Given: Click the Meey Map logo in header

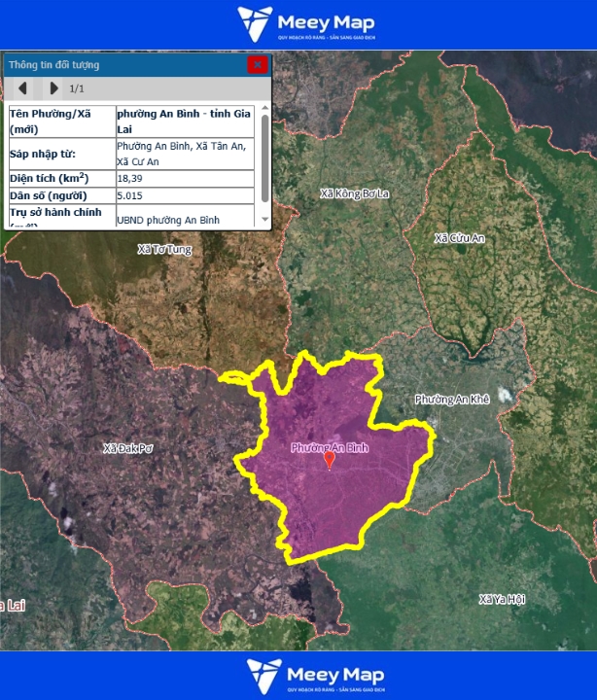Looking at the screenshot, I should pos(305,24).
